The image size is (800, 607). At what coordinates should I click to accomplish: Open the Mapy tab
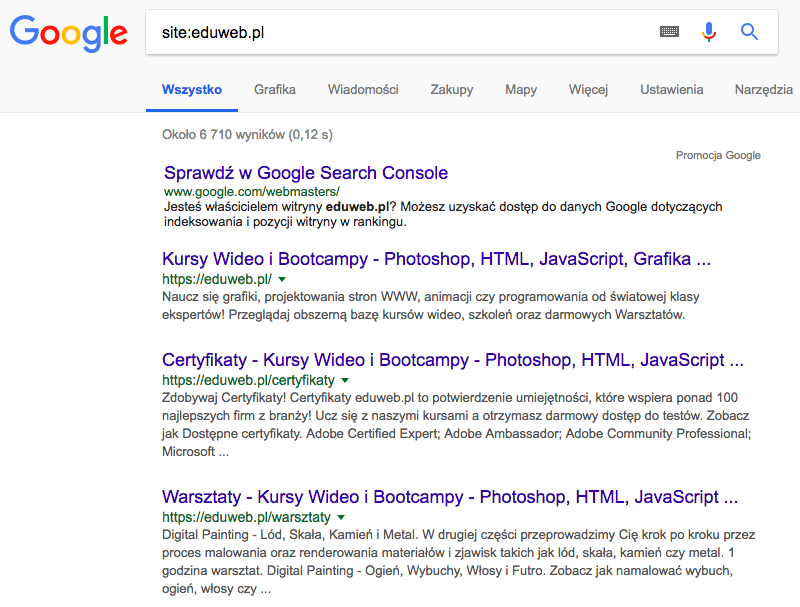(x=521, y=90)
